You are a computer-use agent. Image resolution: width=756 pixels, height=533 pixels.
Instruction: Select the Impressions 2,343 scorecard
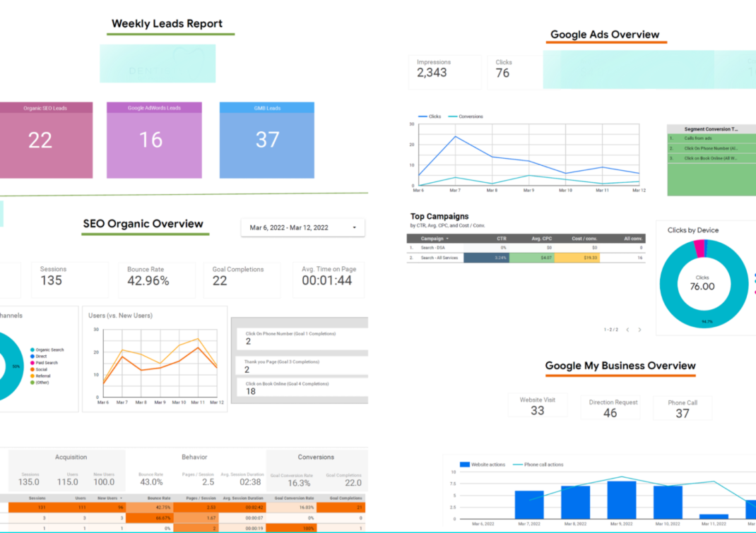point(445,72)
